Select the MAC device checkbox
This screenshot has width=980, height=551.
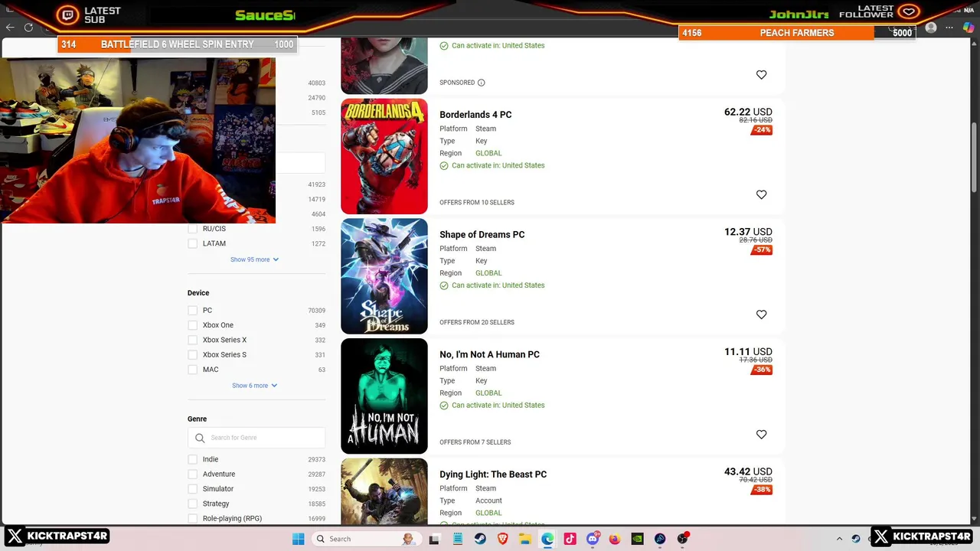click(x=192, y=370)
